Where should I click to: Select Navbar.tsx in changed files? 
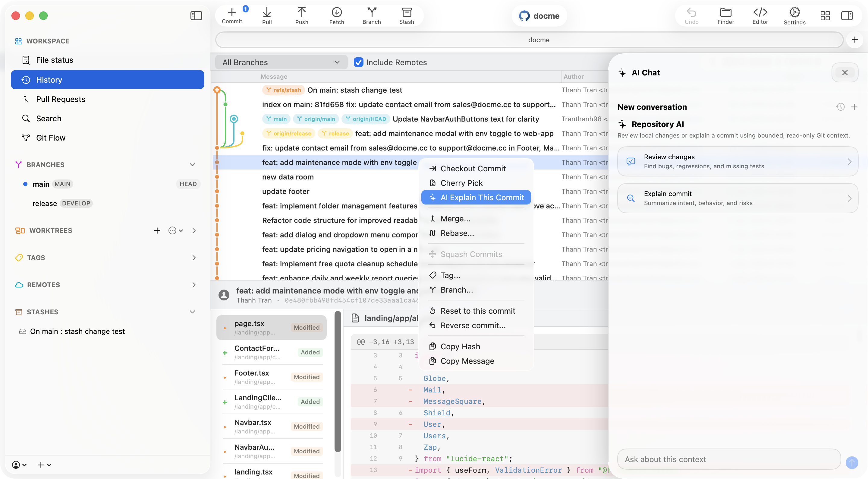tap(272, 427)
